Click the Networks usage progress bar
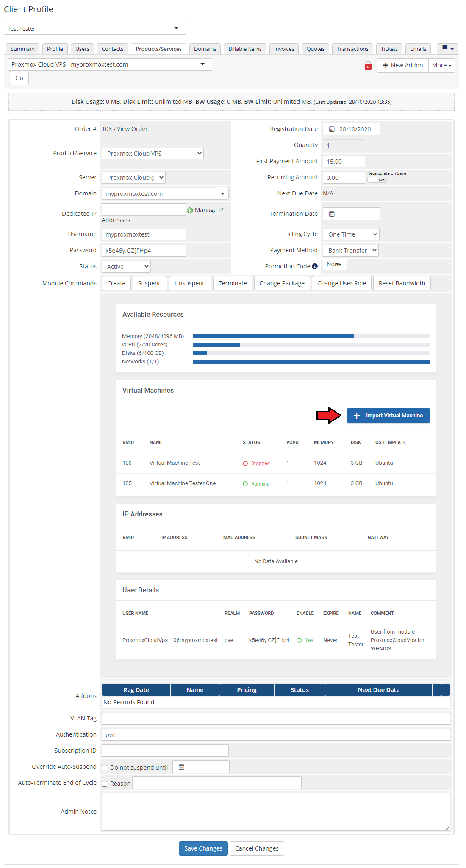 pyautogui.click(x=311, y=362)
